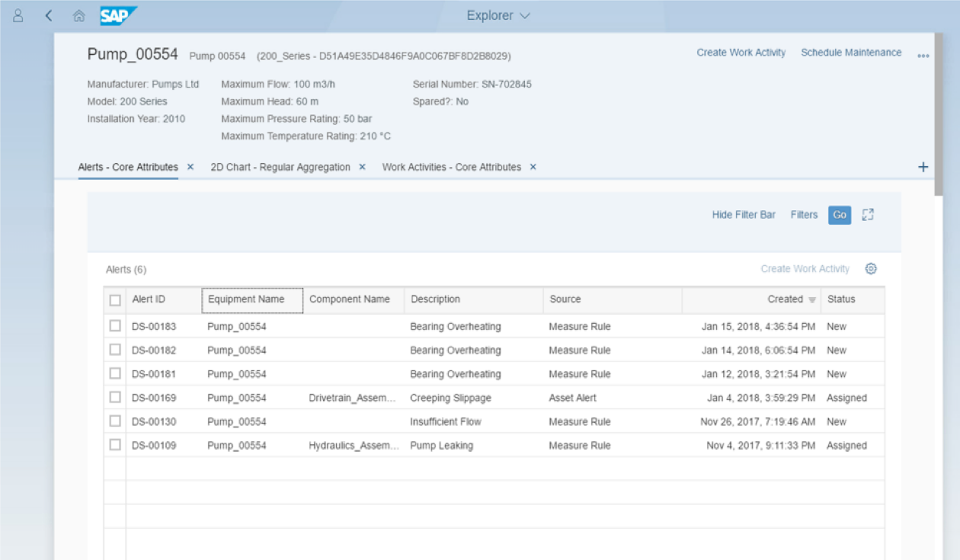This screenshot has height=560, width=960.
Task: Click the Creeping Slippage description cell
Action: click(450, 398)
